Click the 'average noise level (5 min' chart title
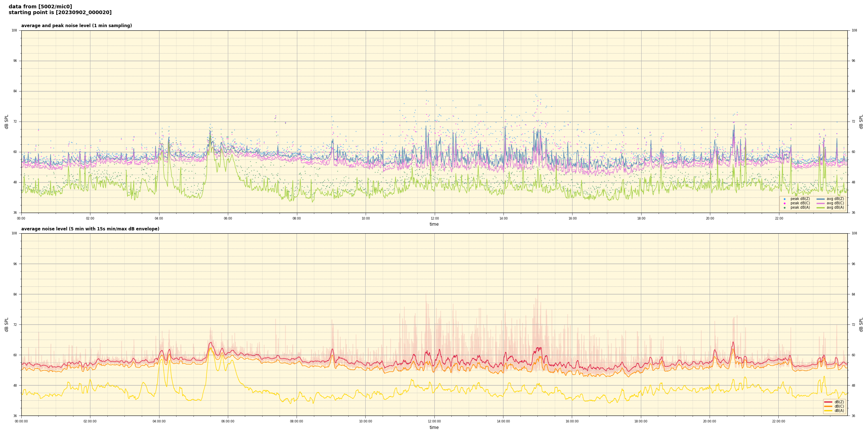 (x=90, y=229)
